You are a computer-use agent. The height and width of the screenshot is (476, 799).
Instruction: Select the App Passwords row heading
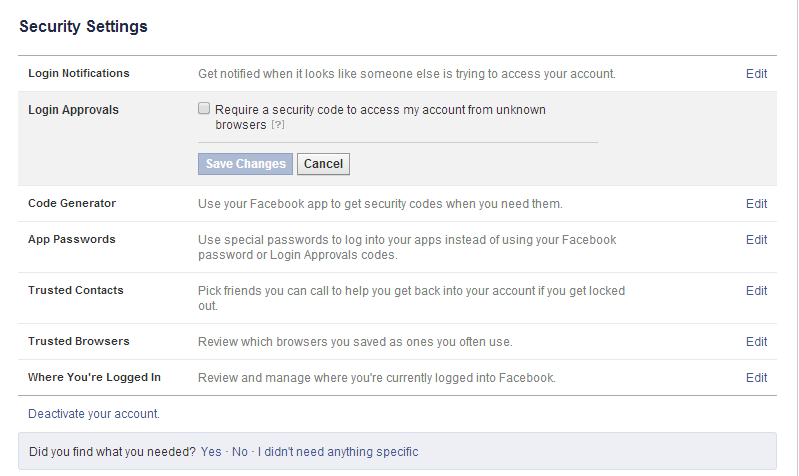(72, 240)
